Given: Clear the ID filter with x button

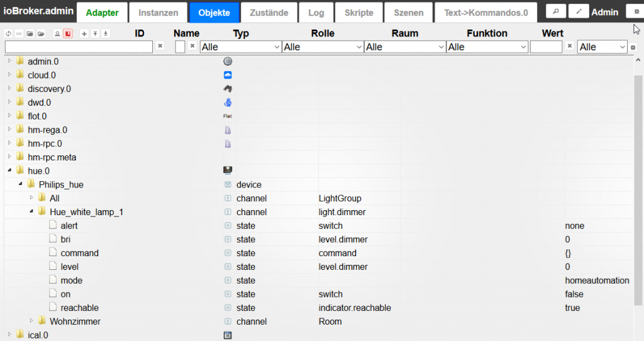Looking at the screenshot, I should click(160, 46).
